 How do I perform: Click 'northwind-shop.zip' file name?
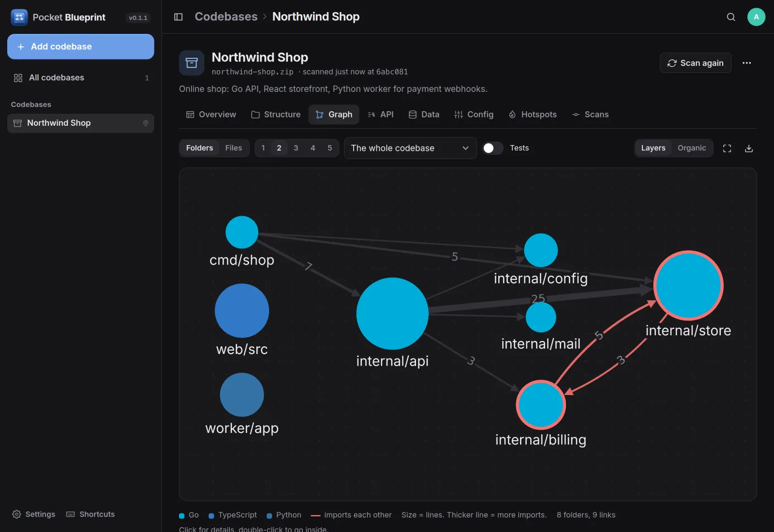click(253, 72)
